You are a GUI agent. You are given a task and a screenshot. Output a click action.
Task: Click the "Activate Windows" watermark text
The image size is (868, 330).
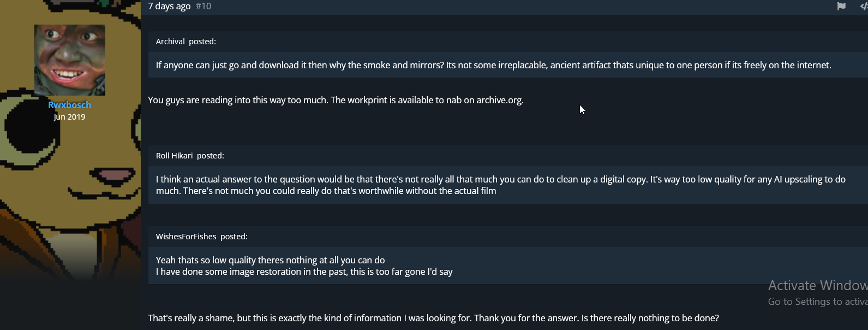(x=818, y=285)
